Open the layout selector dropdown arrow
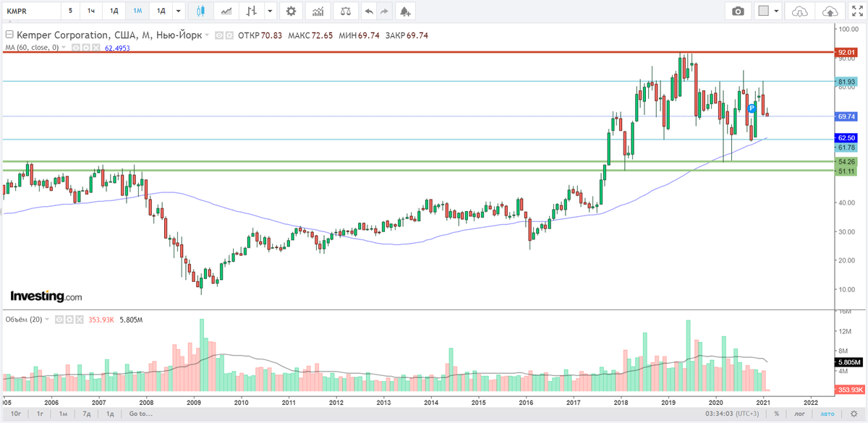The image size is (868, 423). pos(776,11)
